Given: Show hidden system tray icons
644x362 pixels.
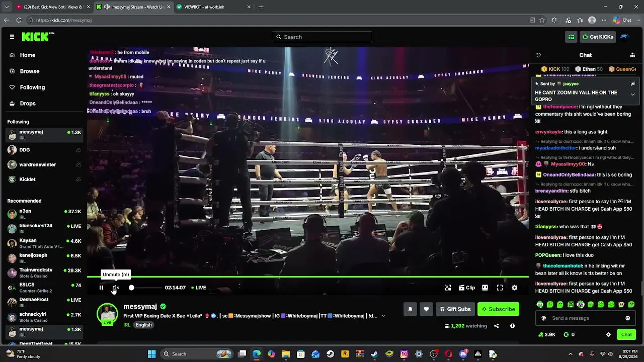Looking at the screenshot, I should (570, 354).
